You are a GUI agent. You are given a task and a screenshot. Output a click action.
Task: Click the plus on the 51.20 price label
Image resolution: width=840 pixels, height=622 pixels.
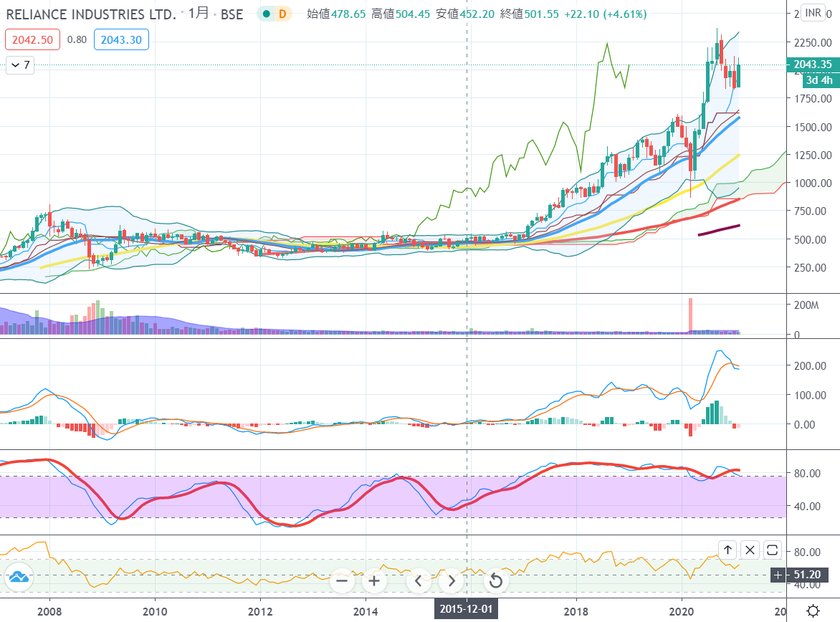click(778, 575)
